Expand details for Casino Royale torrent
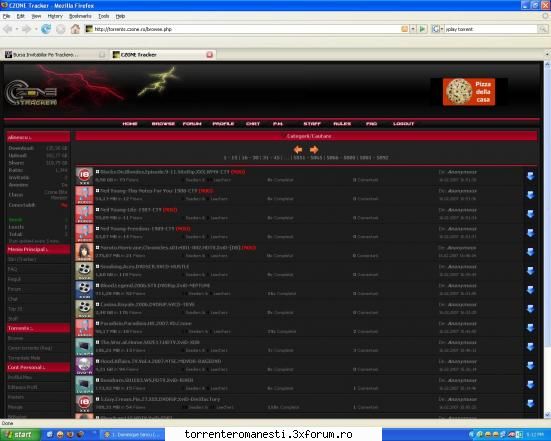Viewport: 551px width, 441px height. 97,305
